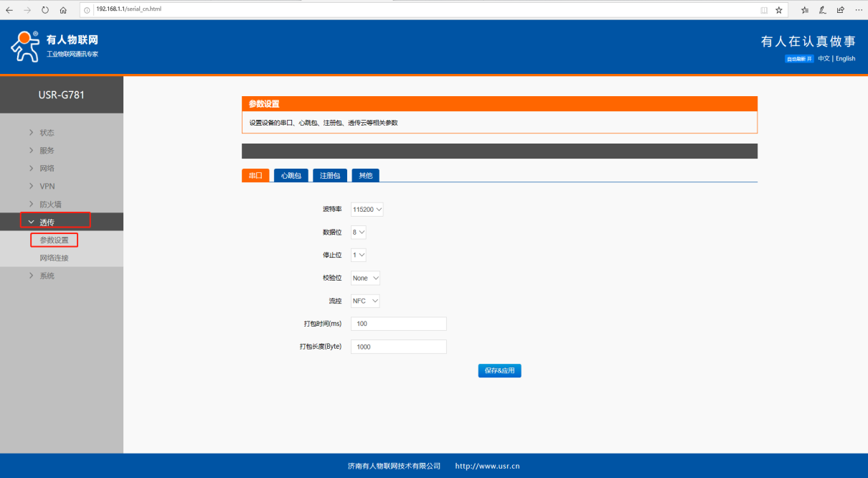The image size is (868, 478).
Task: Expand the VPN sidebar menu
Action: tap(47, 187)
